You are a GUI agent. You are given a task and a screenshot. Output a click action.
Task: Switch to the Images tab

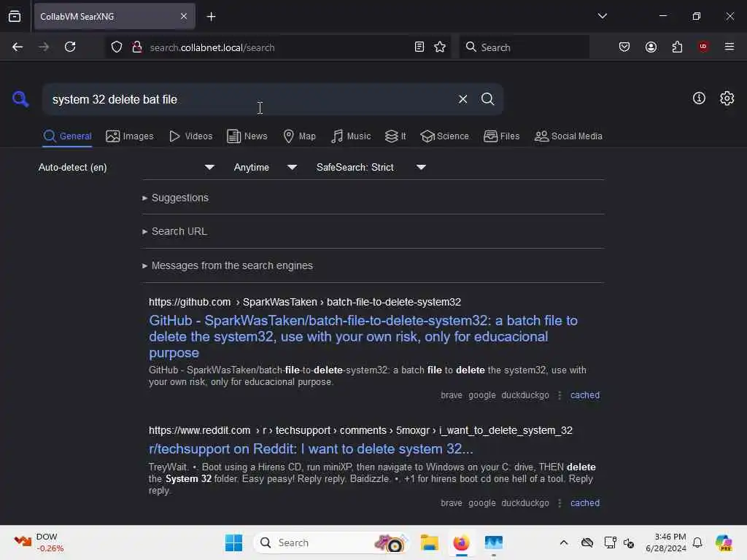(x=130, y=136)
